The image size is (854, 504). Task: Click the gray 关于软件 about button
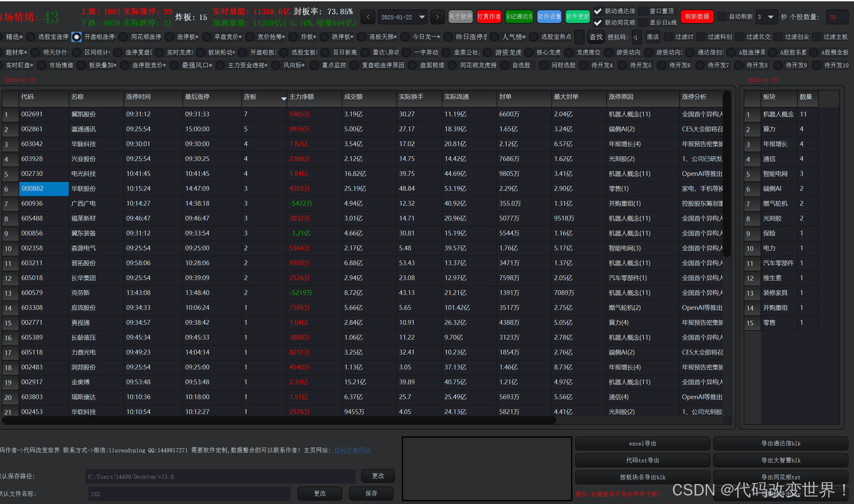coord(460,17)
